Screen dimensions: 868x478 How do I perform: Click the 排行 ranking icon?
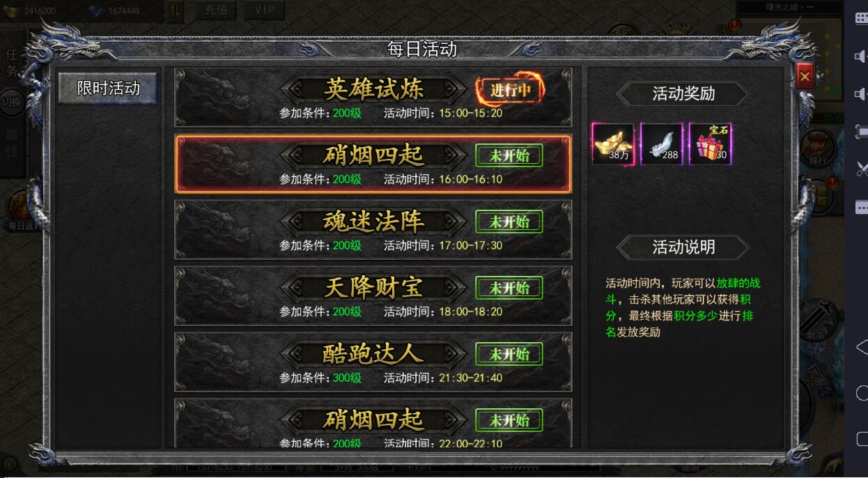coord(818,148)
